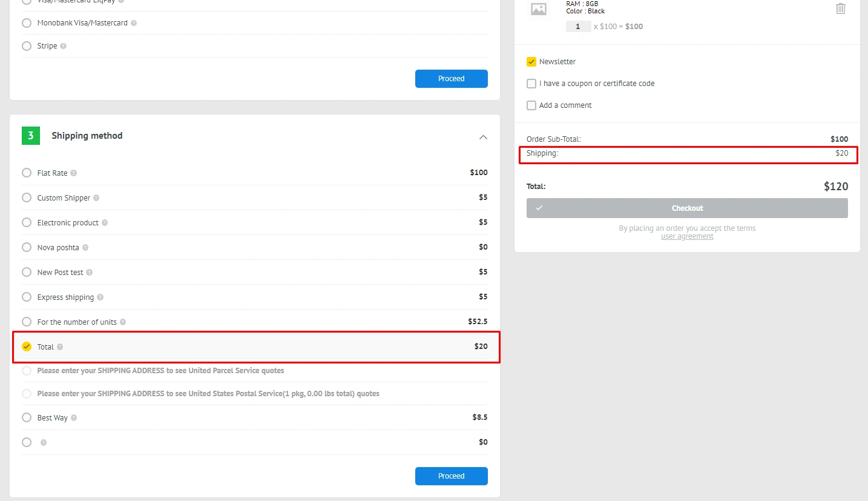Screen dimensions: 868x501
Task: Choose Electronic product shipping method
Action: click(x=27, y=222)
